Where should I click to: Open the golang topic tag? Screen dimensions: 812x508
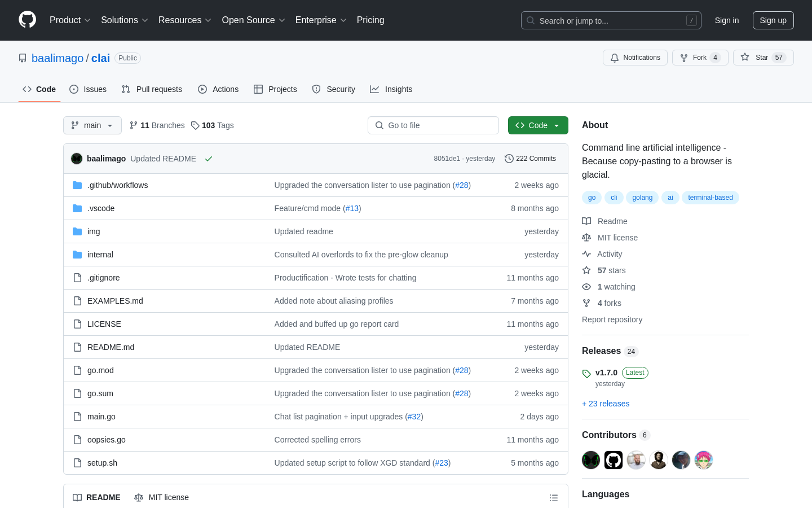642,198
